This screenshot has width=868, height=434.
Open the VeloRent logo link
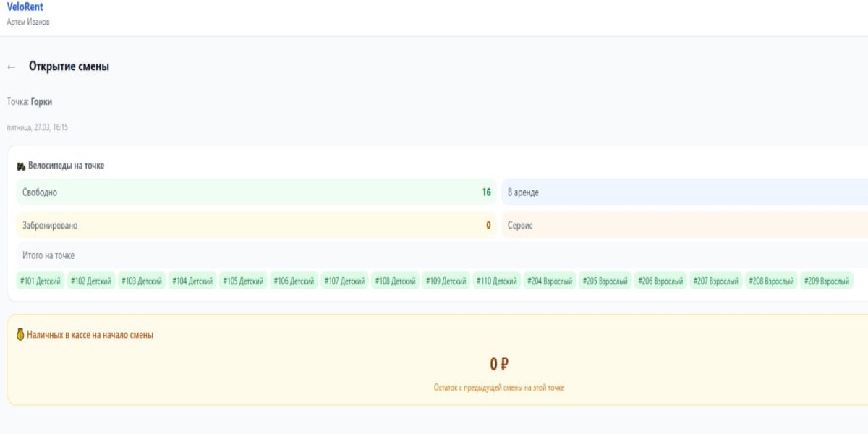[x=25, y=7]
